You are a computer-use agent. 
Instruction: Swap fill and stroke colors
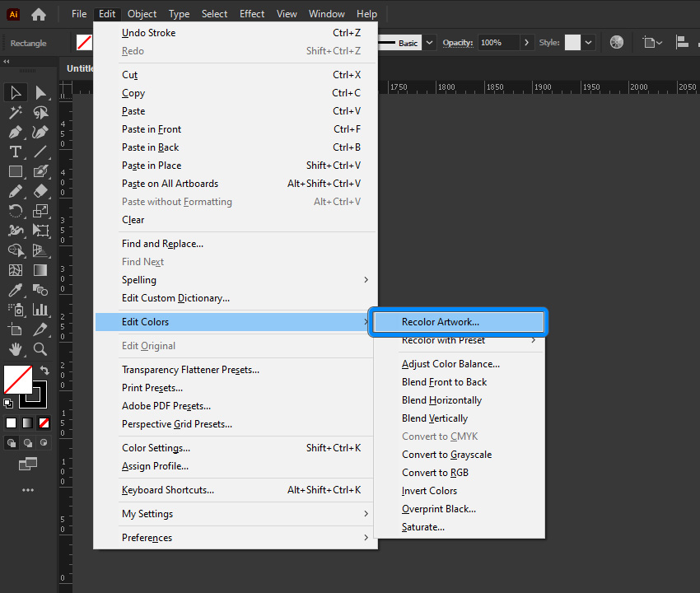(x=44, y=371)
